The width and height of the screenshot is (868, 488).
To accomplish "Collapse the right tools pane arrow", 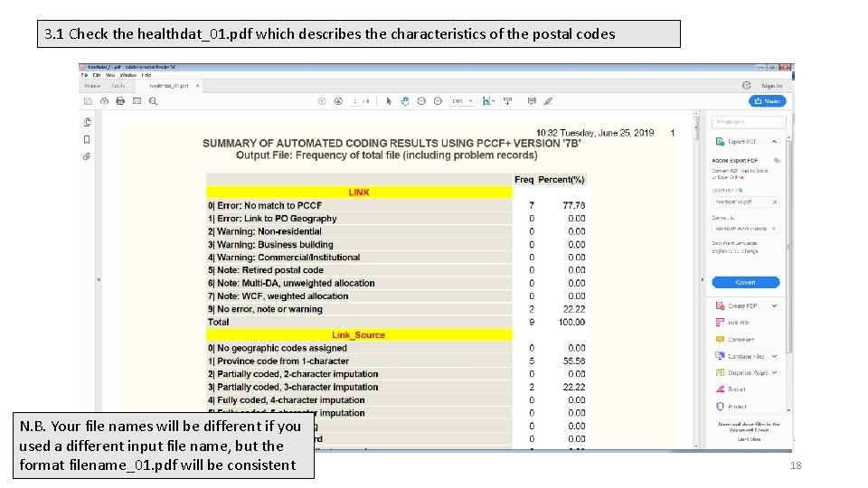I will (702, 280).
